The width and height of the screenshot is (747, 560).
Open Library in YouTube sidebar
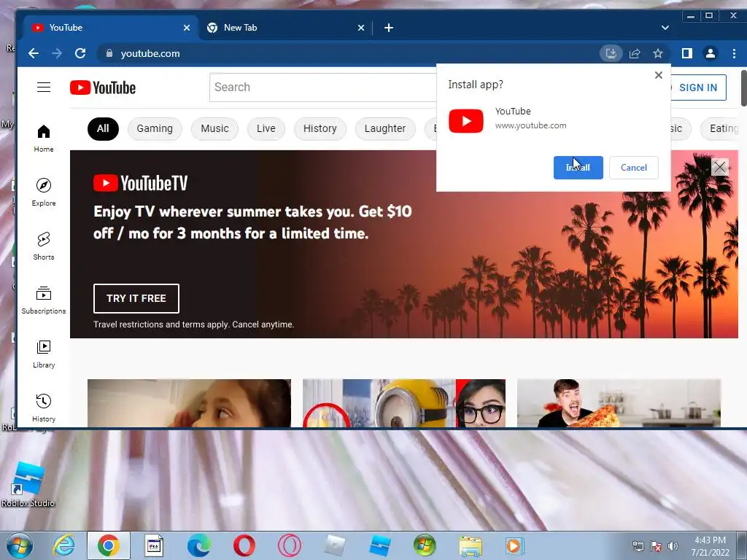[44, 354]
